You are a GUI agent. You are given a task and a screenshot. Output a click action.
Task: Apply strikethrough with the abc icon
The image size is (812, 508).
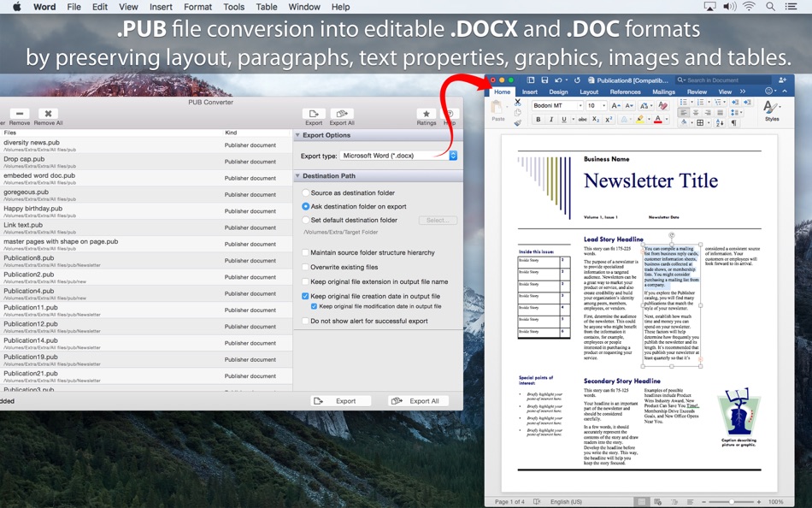583,120
